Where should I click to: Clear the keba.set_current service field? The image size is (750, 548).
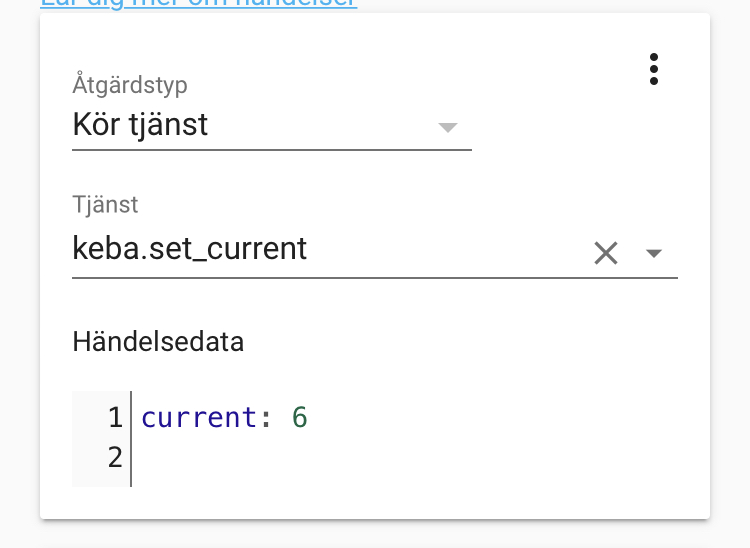[x=605, y=253]
